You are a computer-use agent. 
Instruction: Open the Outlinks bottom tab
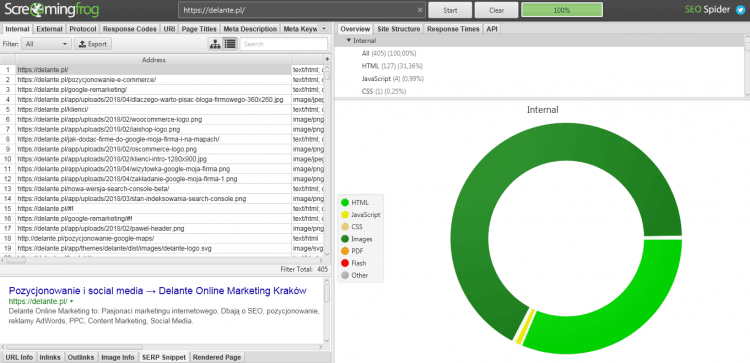tap(81, 357)
